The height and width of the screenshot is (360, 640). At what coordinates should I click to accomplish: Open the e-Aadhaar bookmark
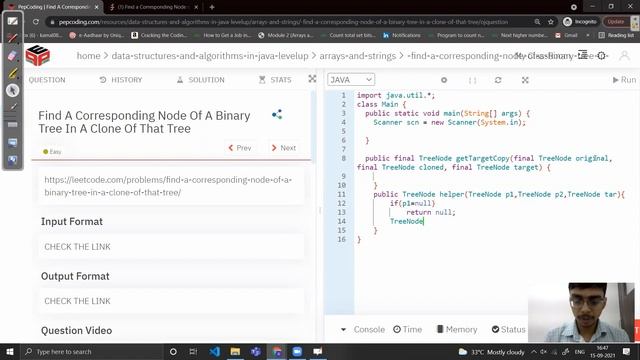[97, 36]
